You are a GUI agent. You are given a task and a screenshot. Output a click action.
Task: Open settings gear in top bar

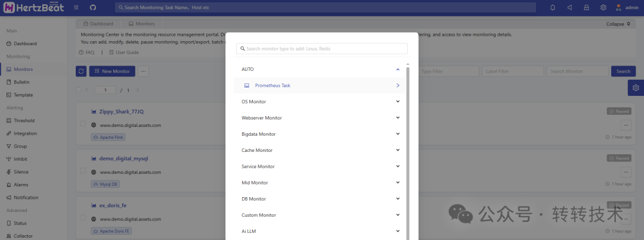[603, 7]
